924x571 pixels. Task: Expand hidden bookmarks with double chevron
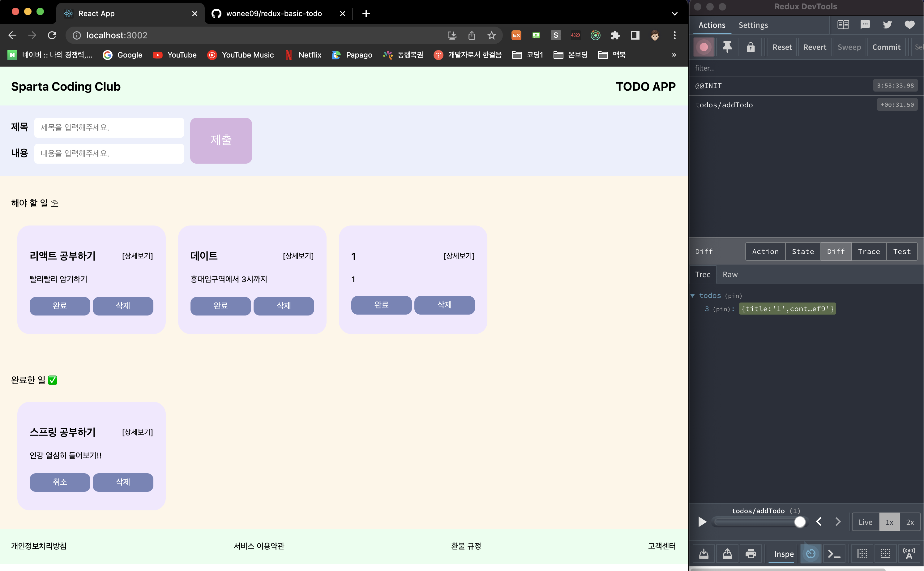pos(674,55)
